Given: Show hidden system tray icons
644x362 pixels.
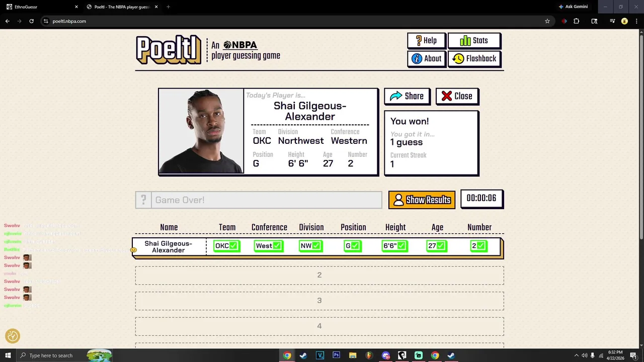Looking at the screenshot, I should [577, 355].
